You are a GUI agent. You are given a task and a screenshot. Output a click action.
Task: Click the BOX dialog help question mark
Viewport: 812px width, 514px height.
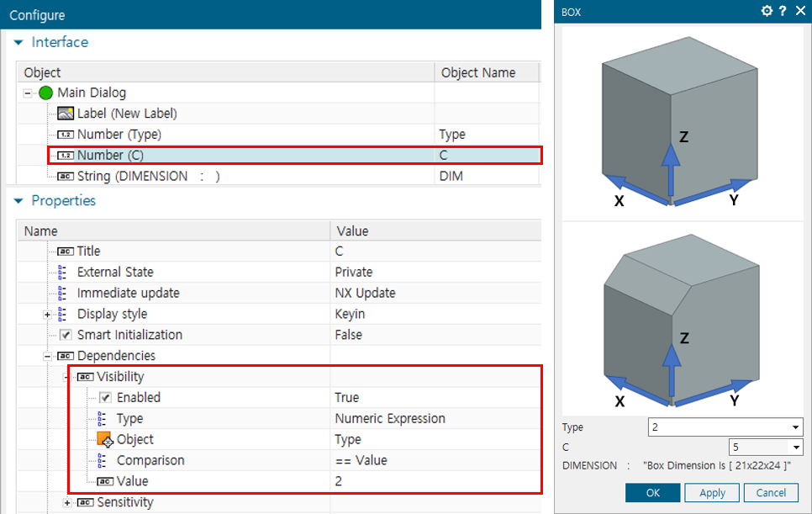coord(783,11)
